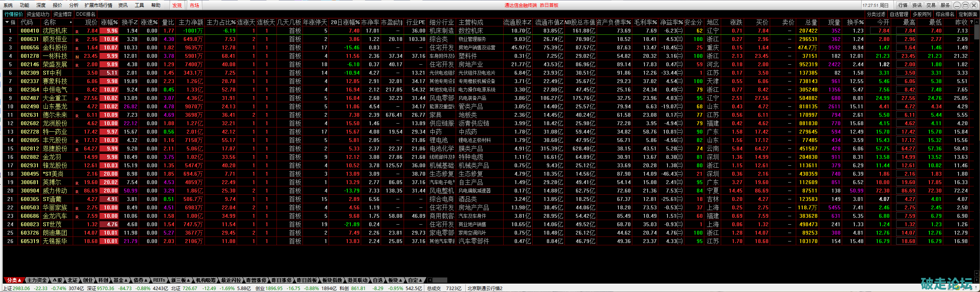The height and width of the screenshot is (292, 980).
Task: Click the left scroll arrow beside the 自定 tab
Action: (430, 280)
